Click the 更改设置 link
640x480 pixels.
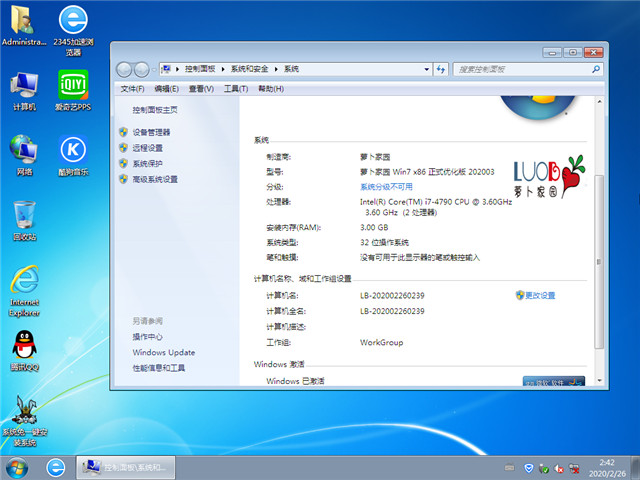540,296
